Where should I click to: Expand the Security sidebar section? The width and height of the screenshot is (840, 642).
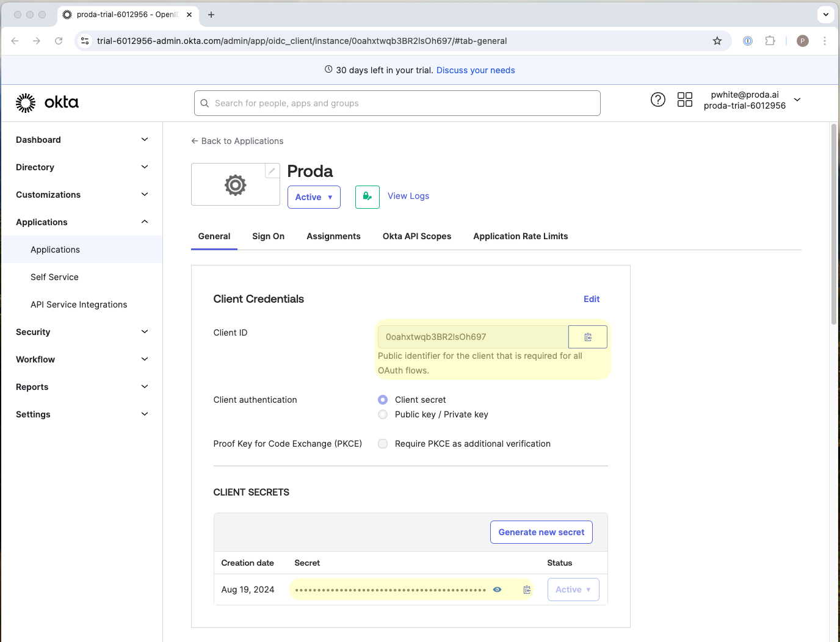coord(81,332)
